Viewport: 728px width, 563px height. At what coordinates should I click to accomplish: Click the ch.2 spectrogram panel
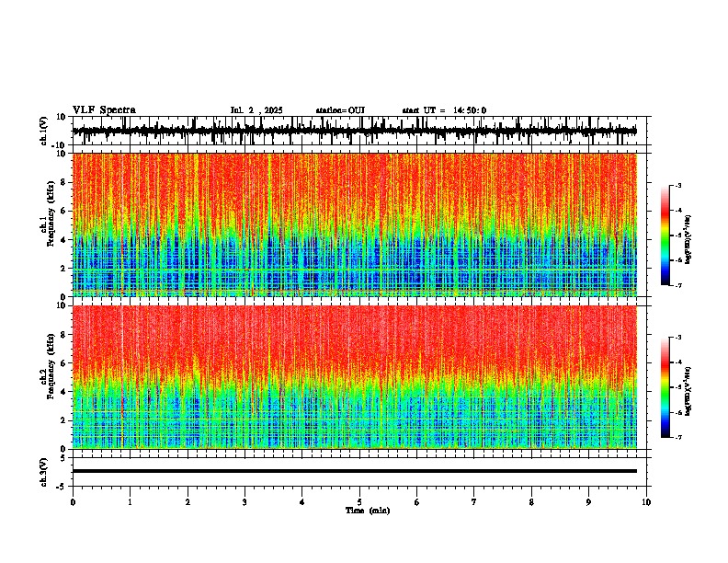(x=355, y=377)
